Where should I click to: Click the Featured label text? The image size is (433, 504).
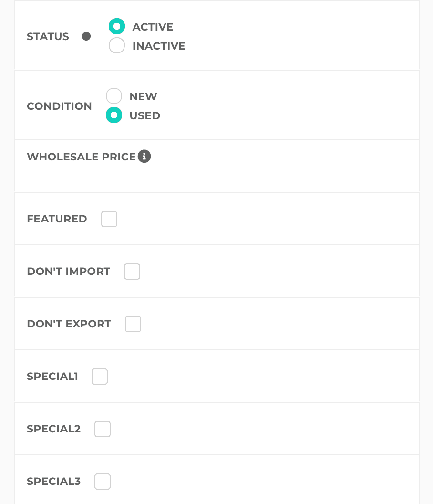(x=57, y=219)
